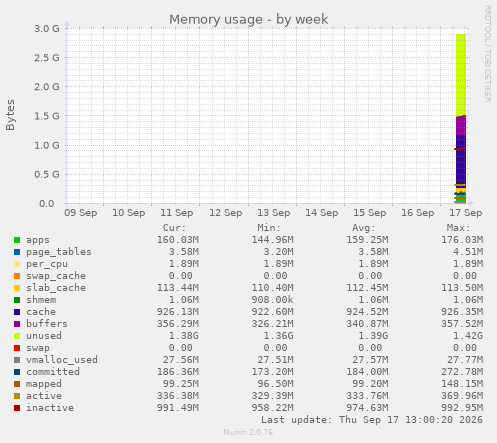Screen dimensions: 497x443
Task: Click the 'Munin 2.0.76' footer text
Action: pos(248,432)
